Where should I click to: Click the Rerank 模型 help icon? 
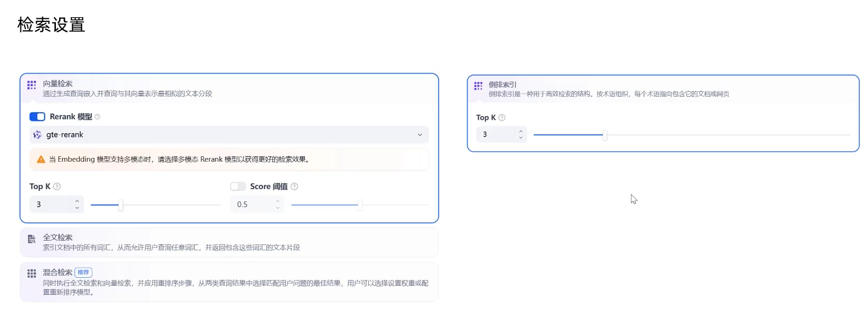97,117
